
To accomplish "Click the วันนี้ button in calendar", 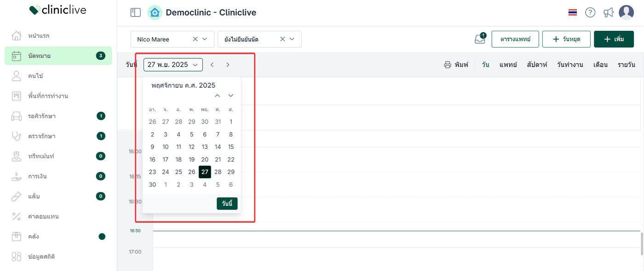I will coord(227,203).
